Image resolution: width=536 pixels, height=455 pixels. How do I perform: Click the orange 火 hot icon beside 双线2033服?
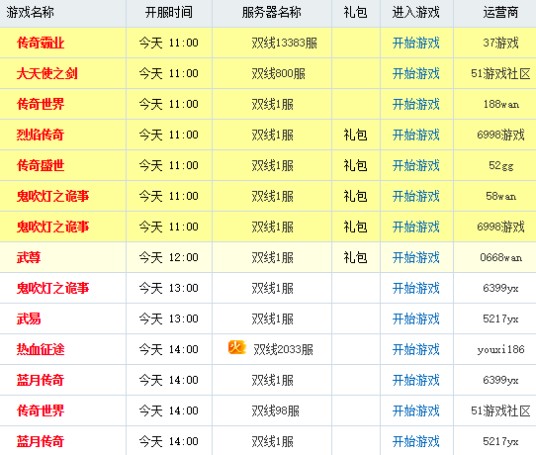pos(237,348)
